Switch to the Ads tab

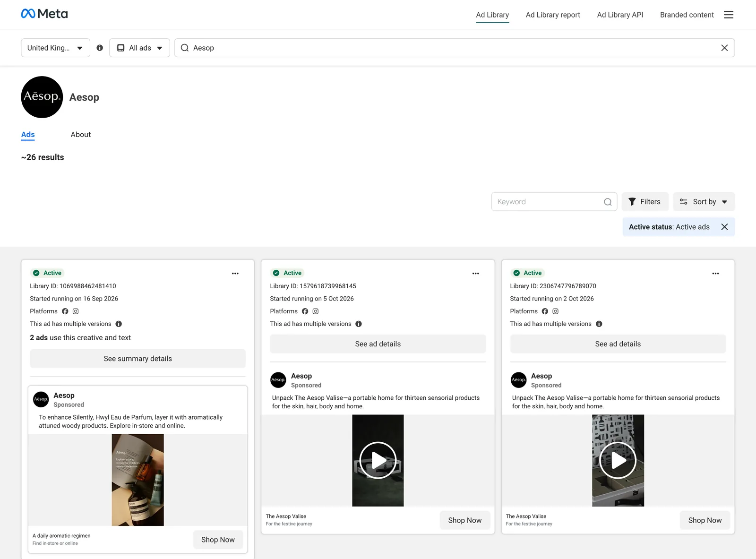28,135
